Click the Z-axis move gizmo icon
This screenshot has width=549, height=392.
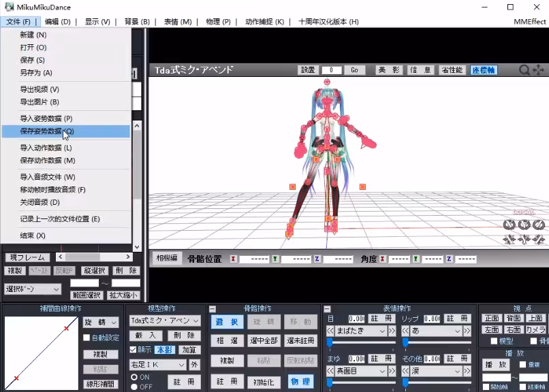pyautogui.click(x=539, y=239)
